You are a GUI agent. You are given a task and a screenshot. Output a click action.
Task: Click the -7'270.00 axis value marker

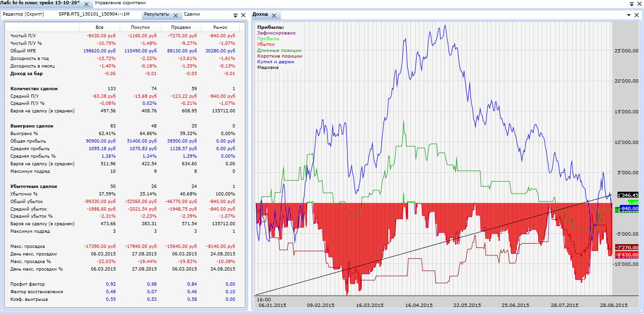627,248
